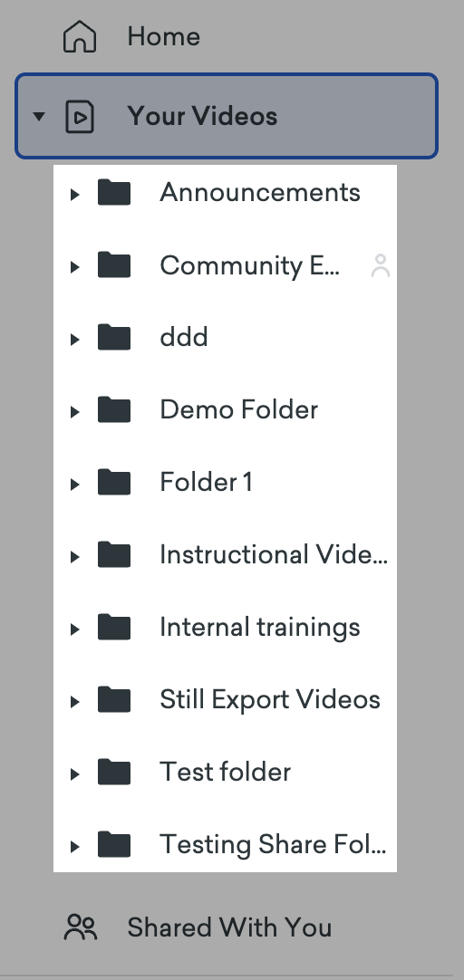
Task: Select the Your Videos label
Action: click(x=202, y=116)
